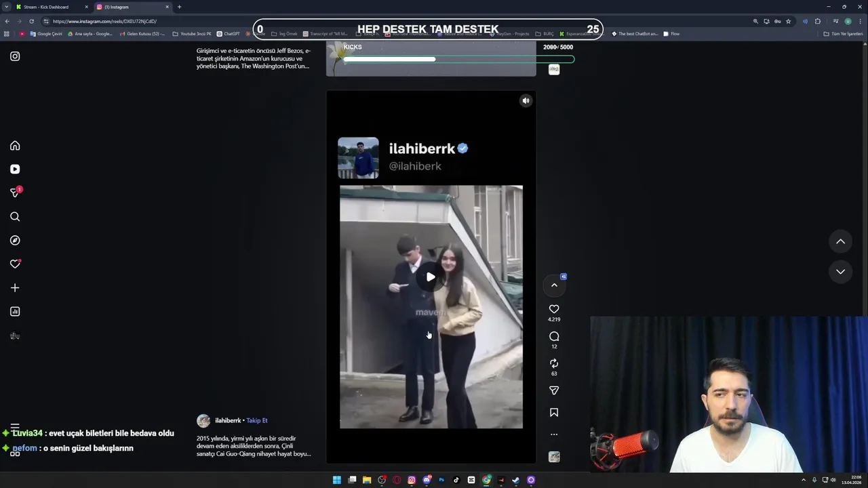The height and width of the screenshot is (488, 868).
Task: Open the ChatGPT bookmark
Action: coord(229,34)
